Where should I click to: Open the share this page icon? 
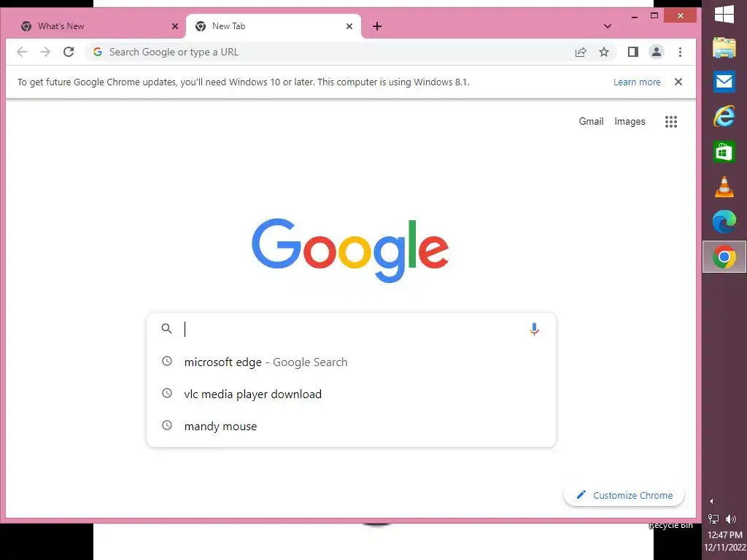coord(580,52)
